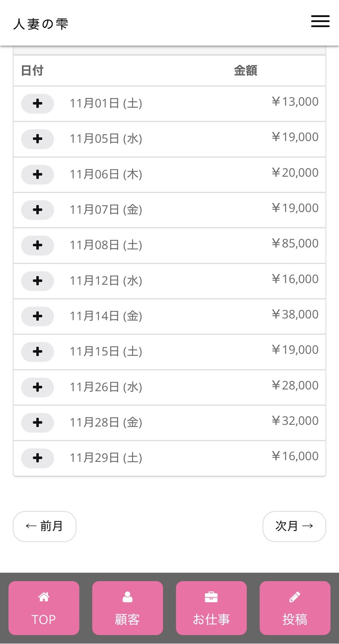Image resolution: width=339 pixels, height=644 pixels.
Task: Expand the 11月29日 (土) row
Action: [37, 458]
